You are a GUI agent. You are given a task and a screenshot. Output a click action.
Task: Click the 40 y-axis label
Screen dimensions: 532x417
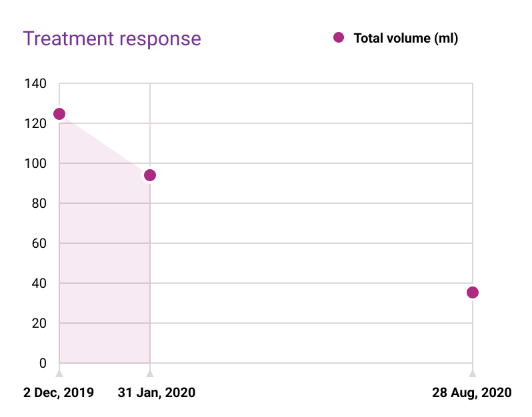[39, 284]
